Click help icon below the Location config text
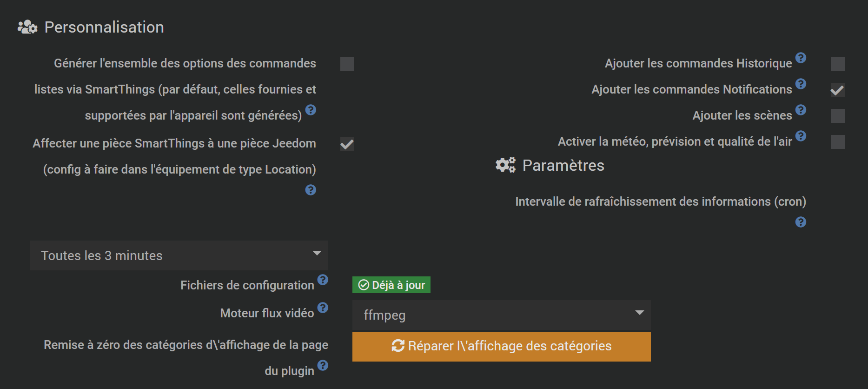This screenshot has height=389, width=868. pos(311,190)
